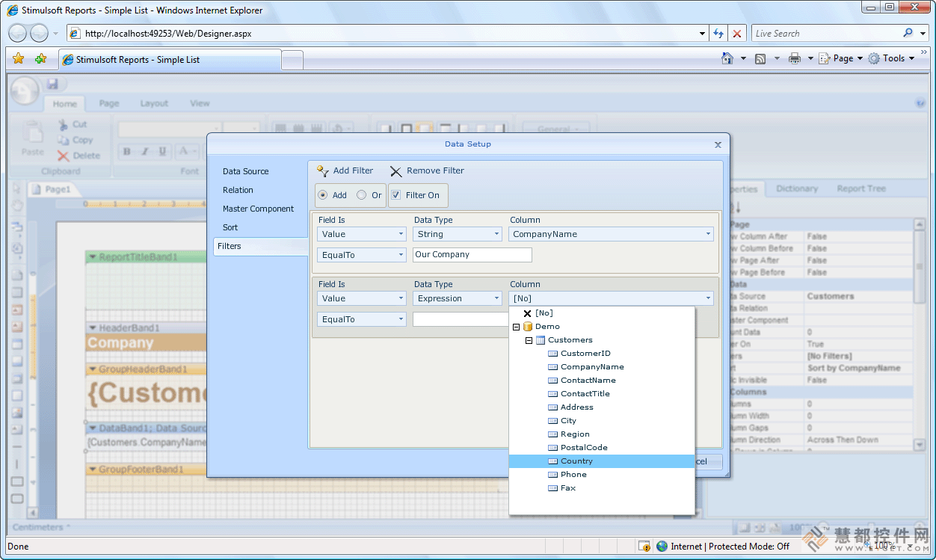Select the Add radio button

(x=323, y=195)
